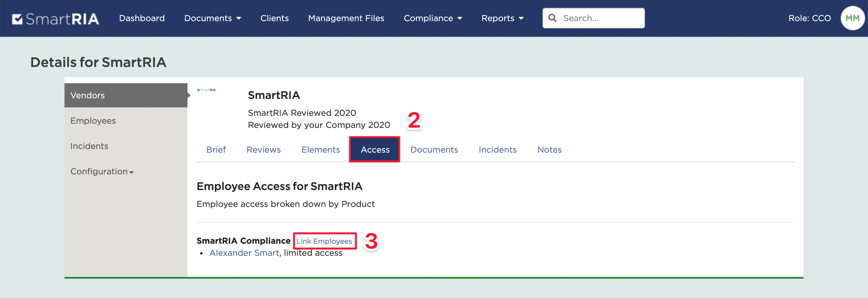Click the Link Employees link
The width and height of the screenshot is (868, 298).
324,241
